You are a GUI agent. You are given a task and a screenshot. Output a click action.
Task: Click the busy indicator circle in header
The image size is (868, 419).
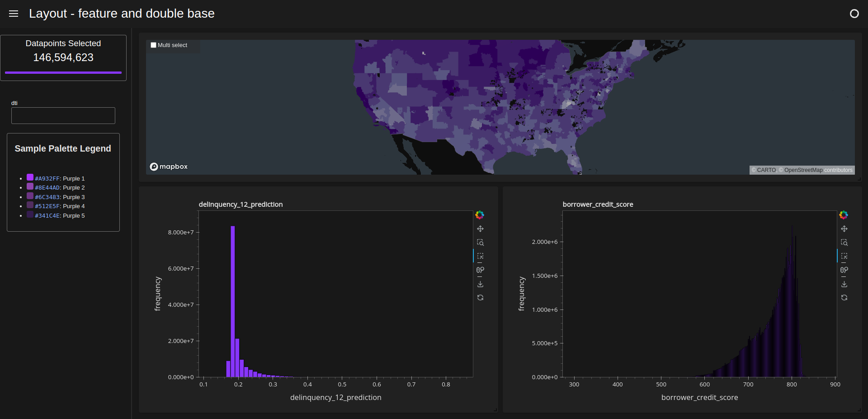tap(854, 14)
